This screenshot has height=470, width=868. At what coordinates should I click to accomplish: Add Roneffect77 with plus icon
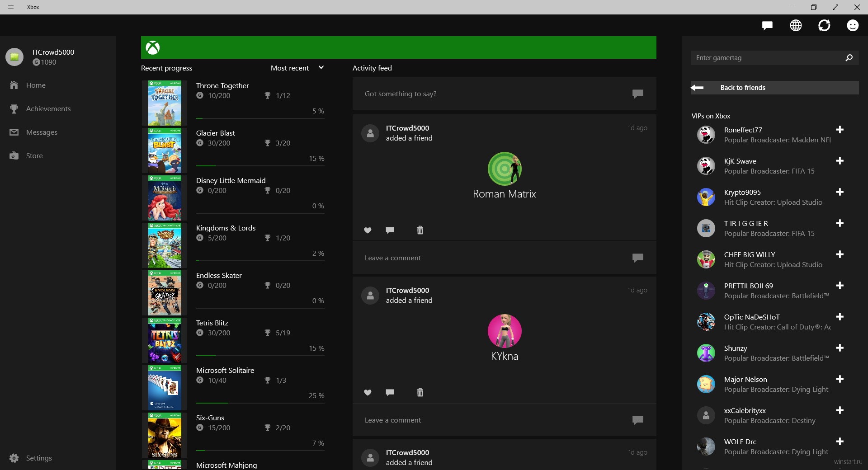pyautogui.click(x=840, y=130)
